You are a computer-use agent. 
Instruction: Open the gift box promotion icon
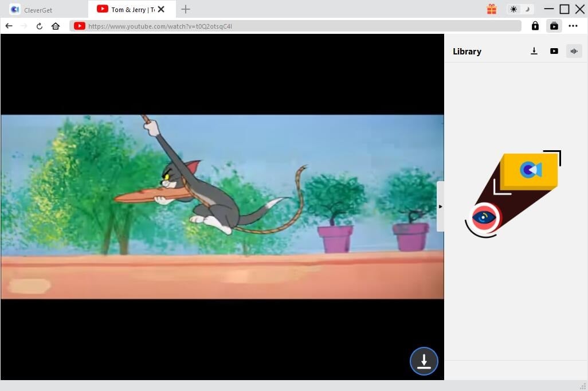[x=492, y=9]
